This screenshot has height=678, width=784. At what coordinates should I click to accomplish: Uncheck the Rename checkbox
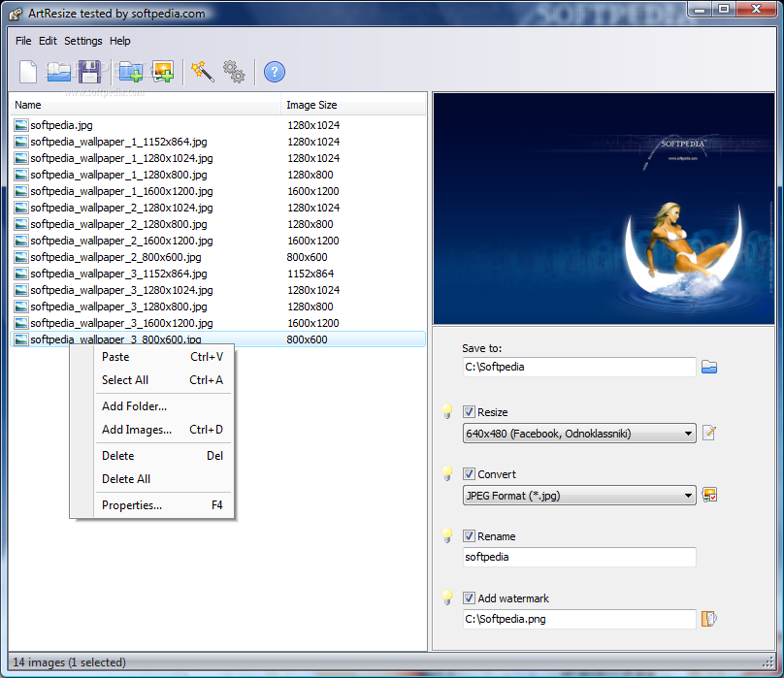tap(469, 536)
